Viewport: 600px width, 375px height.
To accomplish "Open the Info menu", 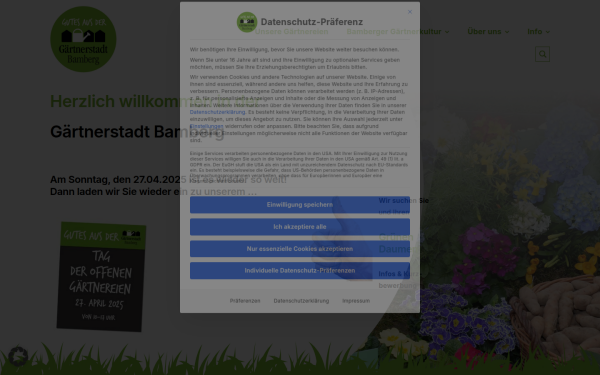I will click(535, 32).
